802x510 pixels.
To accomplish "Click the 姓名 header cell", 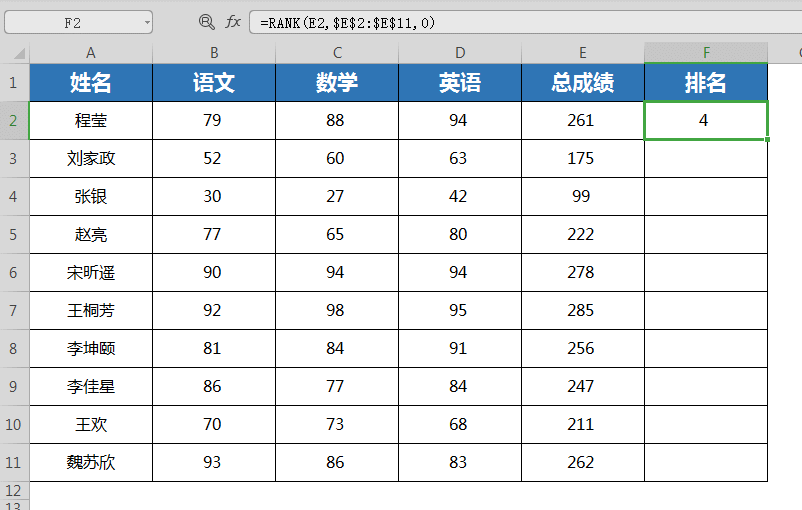I will click(91, 82).
